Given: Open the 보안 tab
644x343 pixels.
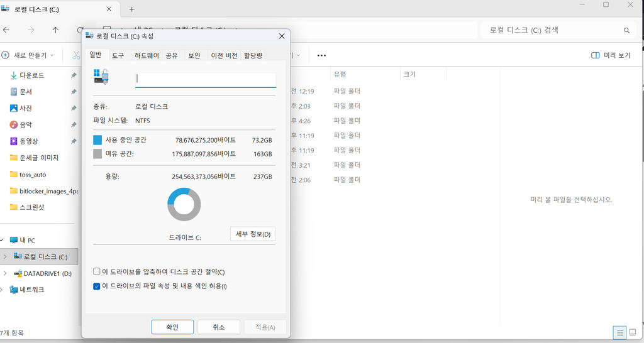Looking at the screenshot, I should (194, 55).
